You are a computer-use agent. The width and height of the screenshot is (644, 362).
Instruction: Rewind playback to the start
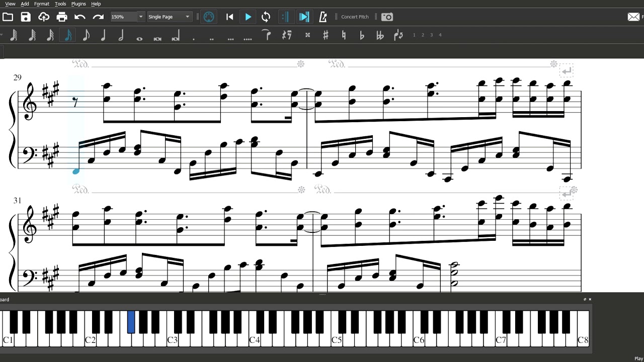pos(230,17)
